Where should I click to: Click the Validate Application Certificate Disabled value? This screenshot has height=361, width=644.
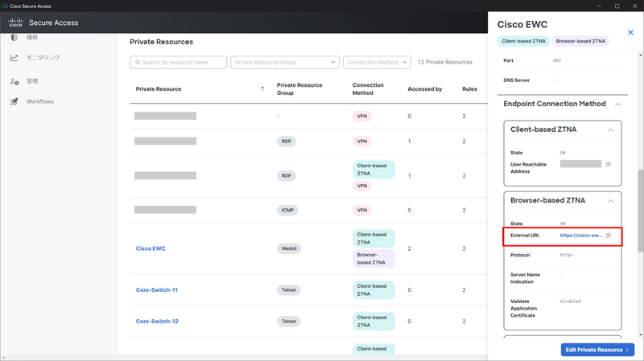point(570,302)
